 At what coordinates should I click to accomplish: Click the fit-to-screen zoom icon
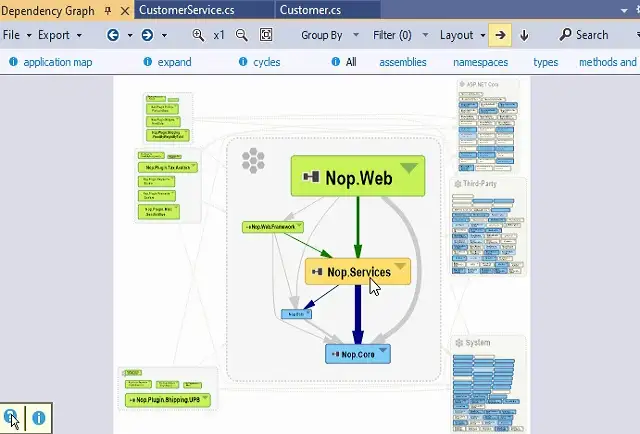pos(266,35)
